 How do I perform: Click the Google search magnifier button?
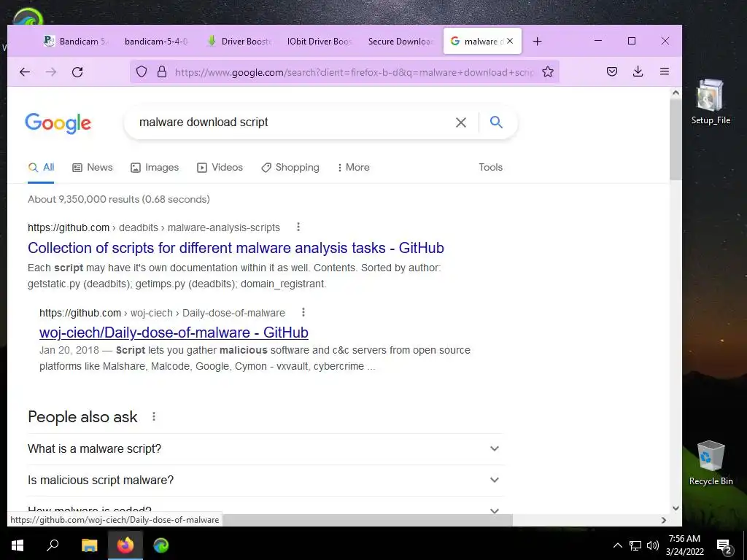pyautogui.click(x=496, y=122)
